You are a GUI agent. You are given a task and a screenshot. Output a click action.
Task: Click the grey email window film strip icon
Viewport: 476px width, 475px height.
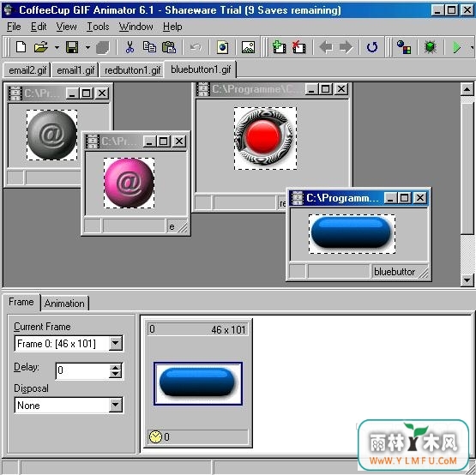click(15, 93)
